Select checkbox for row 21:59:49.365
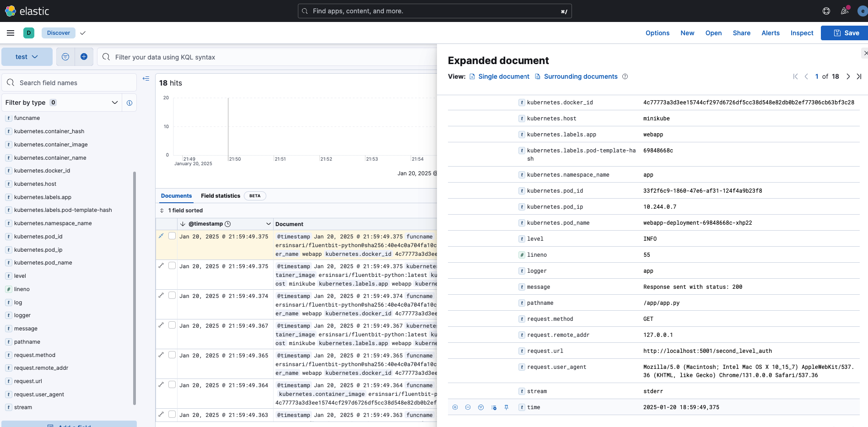Viewport: 868px width, 427px height. [172, 355]
